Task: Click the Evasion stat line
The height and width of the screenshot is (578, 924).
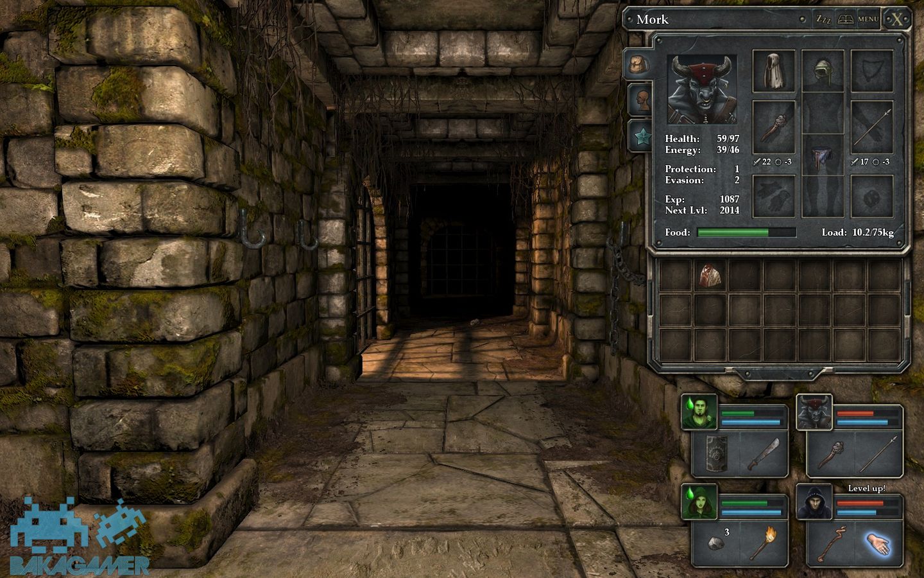Action: (x=702, y=180)
